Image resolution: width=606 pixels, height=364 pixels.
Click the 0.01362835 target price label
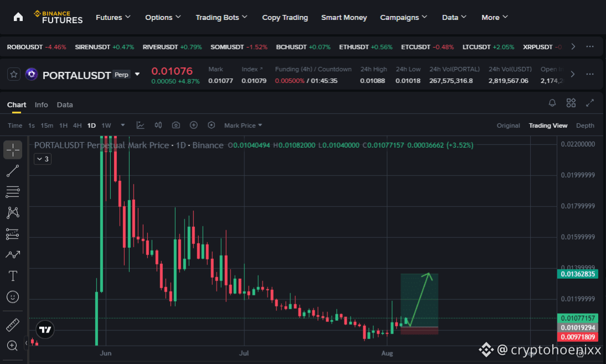[x=578, y=274]
